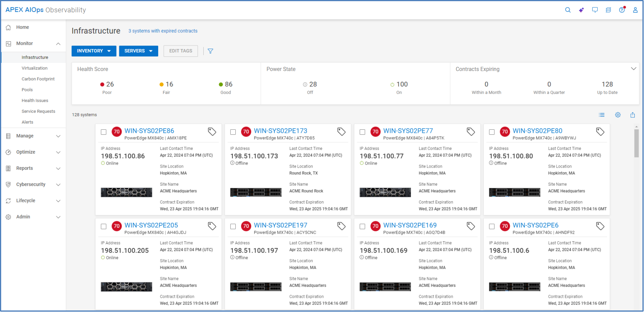Click the tag icon on WIN-SYS02PE6
This screenshot has height=312, width=644.
pyautogui.click(x=600, y=226)
